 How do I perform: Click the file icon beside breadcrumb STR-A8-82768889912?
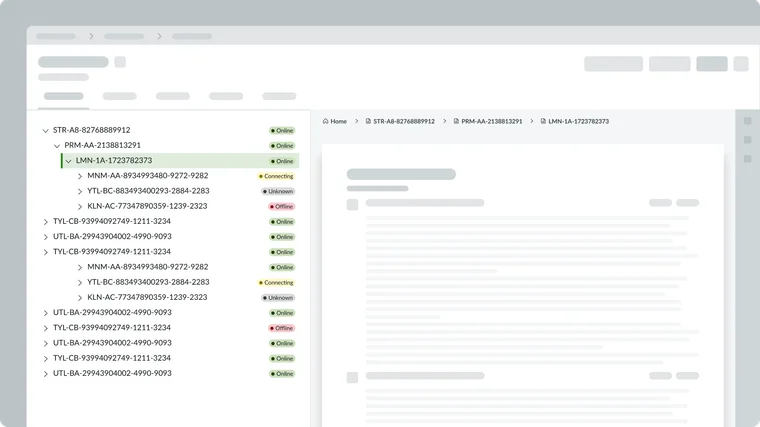pyautogui.click(x=368, y=121)
